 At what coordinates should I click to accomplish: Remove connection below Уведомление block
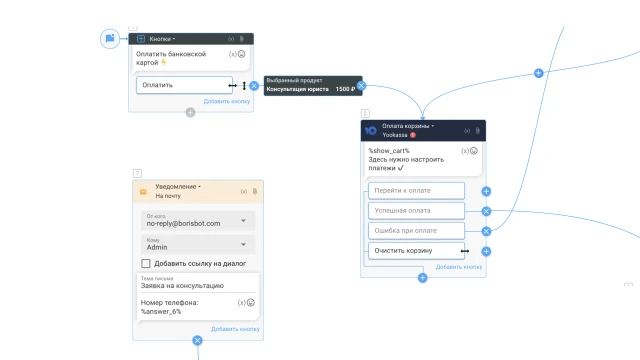[197, 340]
